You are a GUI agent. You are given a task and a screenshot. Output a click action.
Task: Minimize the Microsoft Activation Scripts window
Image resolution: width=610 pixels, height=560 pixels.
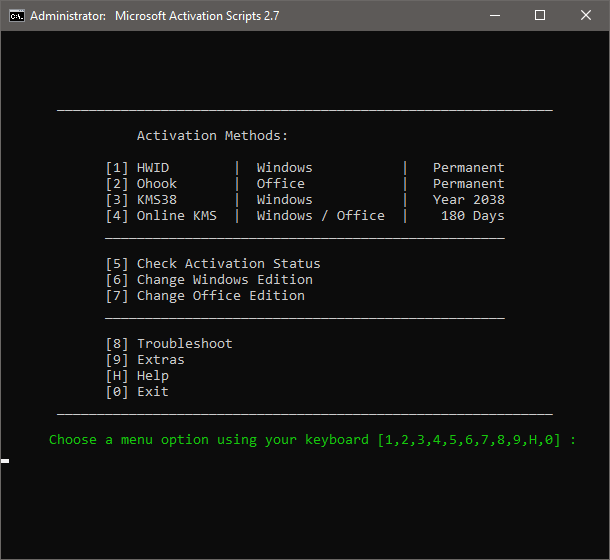[x=495, y=16]
